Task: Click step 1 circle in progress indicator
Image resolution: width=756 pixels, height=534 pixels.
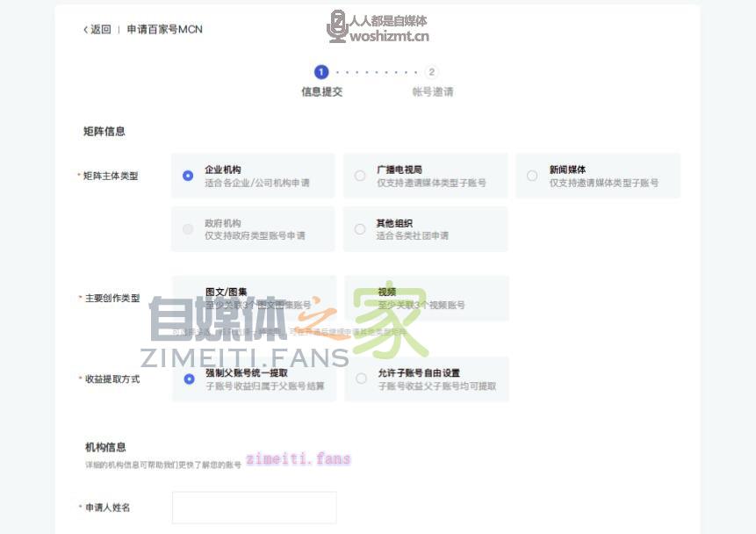Action: [x=321, y=72]
